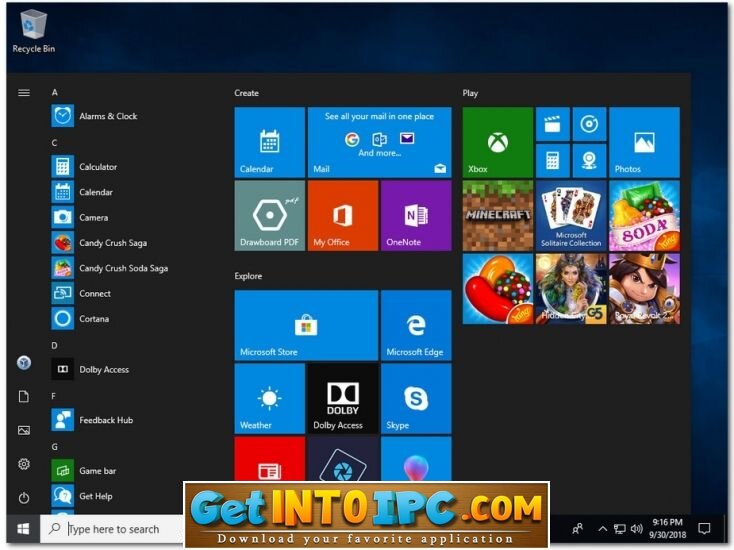Viewport: 734px width, 550px height.
Task: Click the Windows Start button
Action: pyautogui.click(x=23, y=529)
